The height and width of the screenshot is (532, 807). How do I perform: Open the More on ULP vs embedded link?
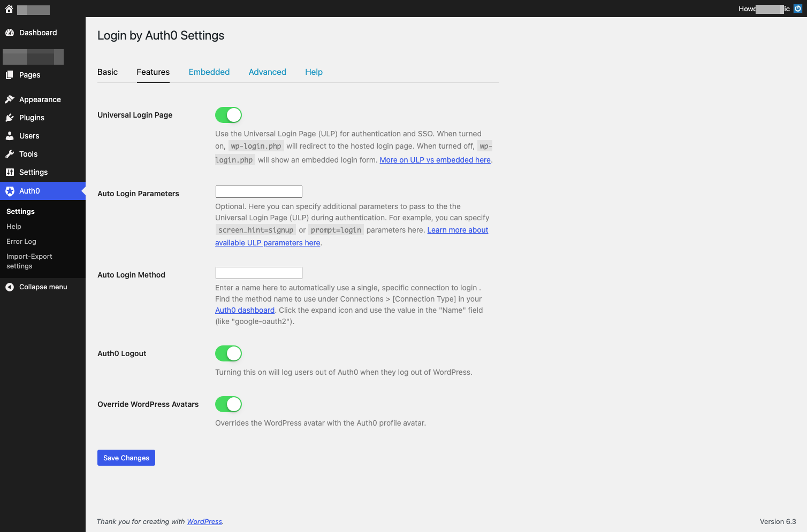pos(435,160)
